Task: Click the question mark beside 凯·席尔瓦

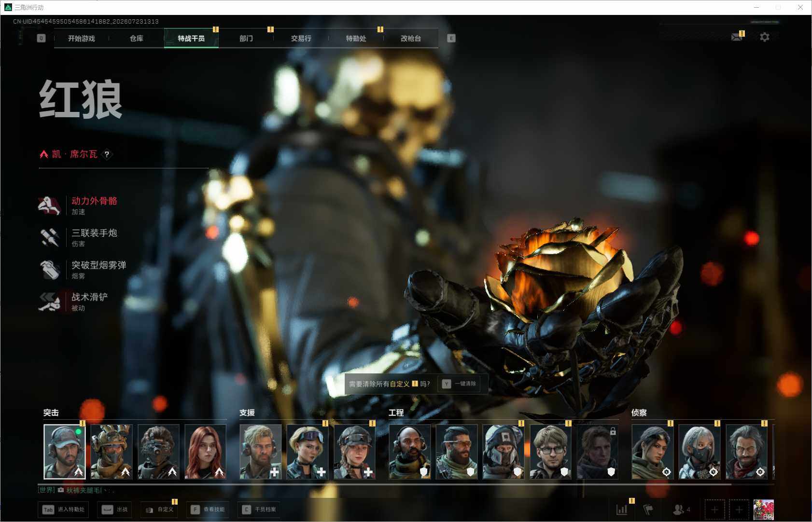Action: [x=107, y=154]
